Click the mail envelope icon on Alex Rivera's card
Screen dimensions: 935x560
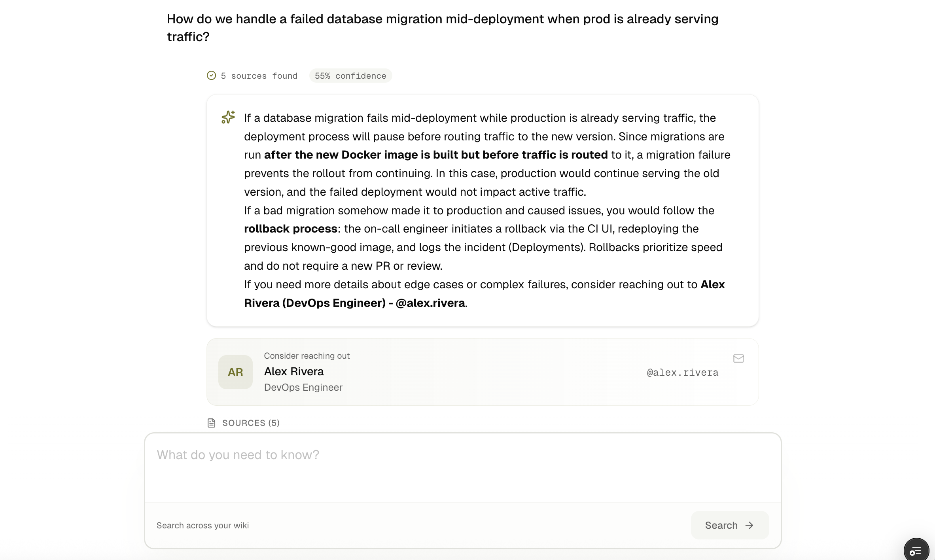[738, 358]
